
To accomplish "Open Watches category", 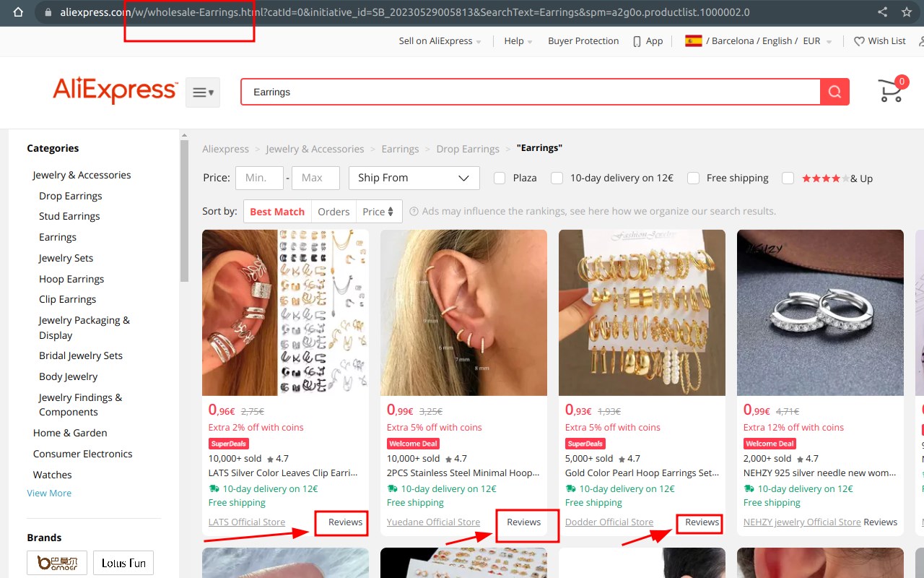I will pos(52,475).
